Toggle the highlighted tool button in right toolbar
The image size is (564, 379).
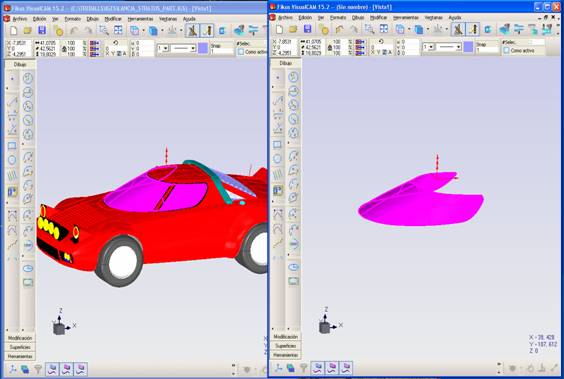click(458, 29)
